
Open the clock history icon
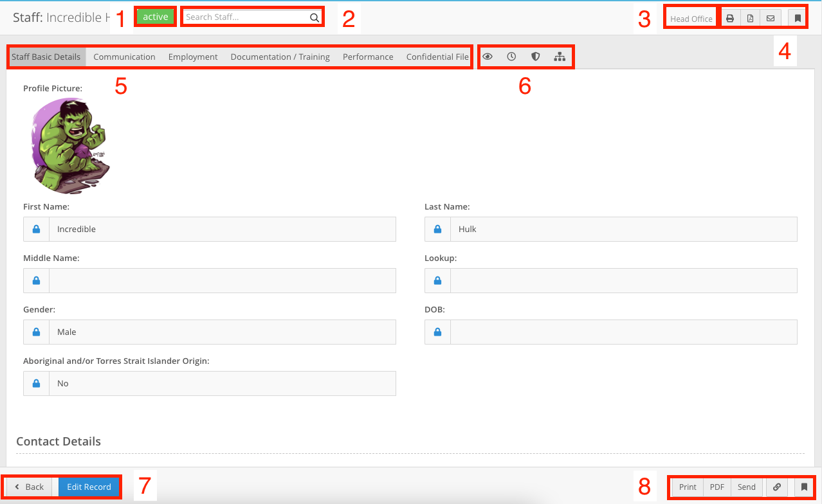(511, 57)
